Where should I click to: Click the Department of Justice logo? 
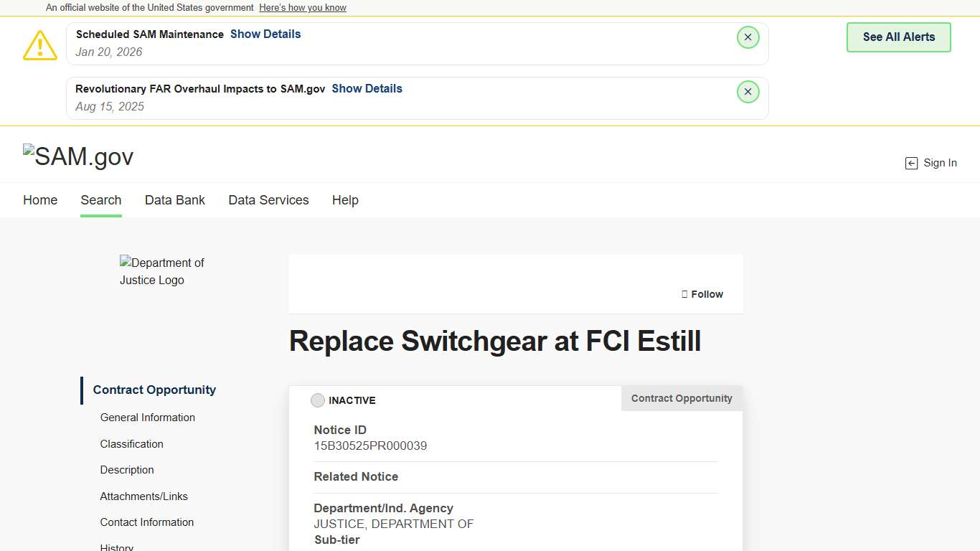162,271
